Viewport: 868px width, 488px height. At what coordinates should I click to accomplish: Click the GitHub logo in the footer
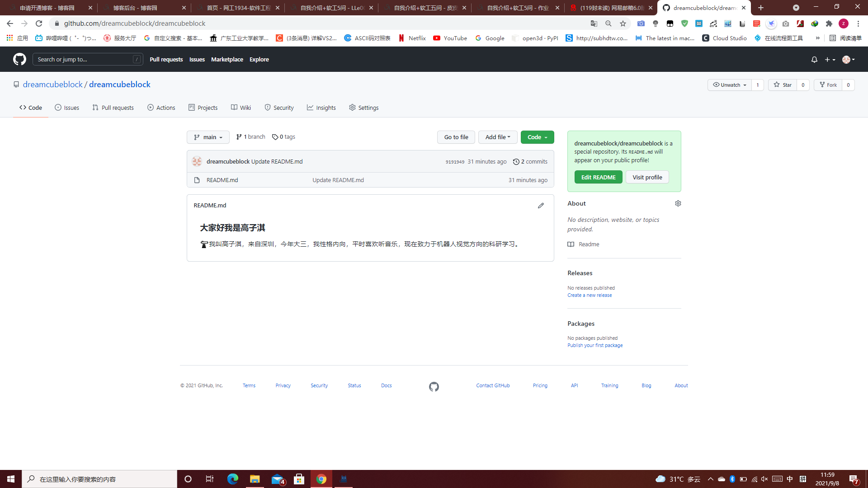434,387
